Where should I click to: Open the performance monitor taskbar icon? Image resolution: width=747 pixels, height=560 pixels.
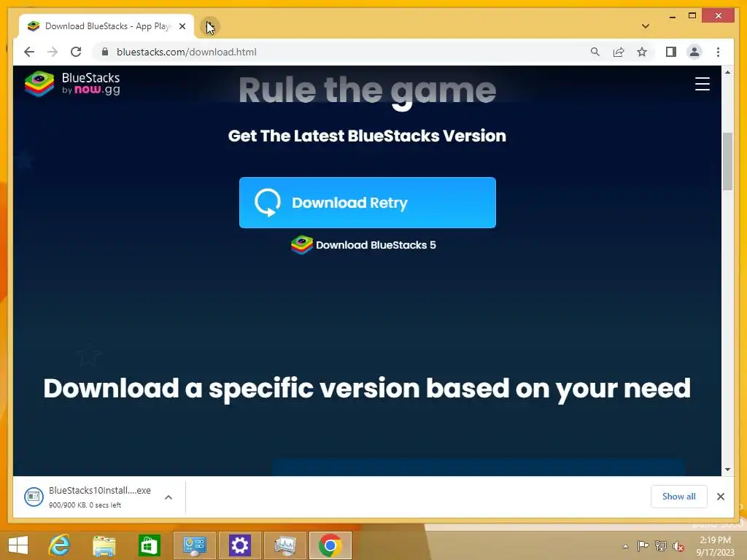[285, 545]
